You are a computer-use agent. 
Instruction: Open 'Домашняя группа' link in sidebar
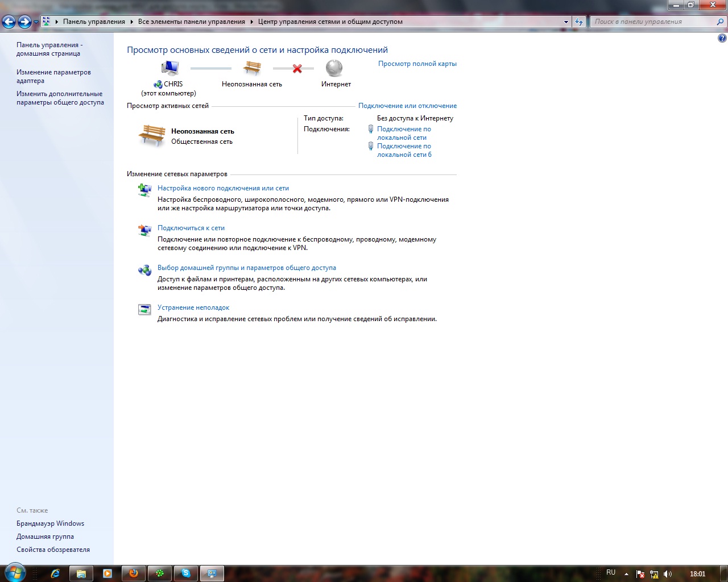[x=45, y=537]
